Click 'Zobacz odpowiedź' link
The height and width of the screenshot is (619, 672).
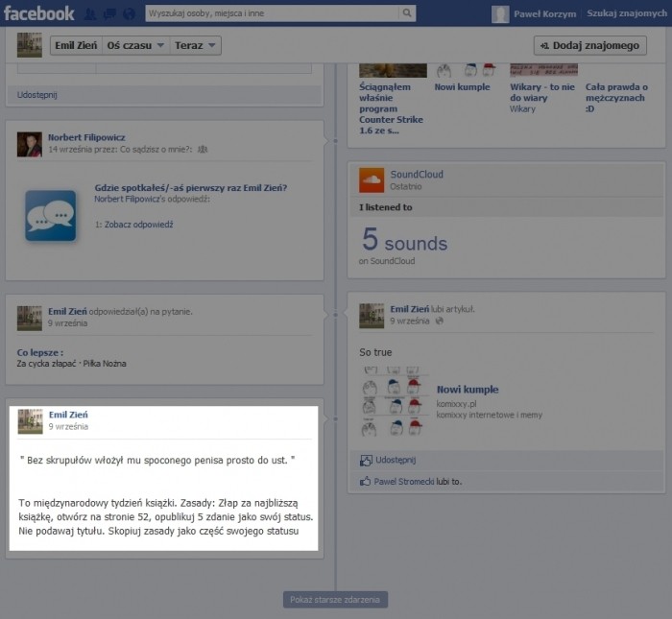coord(138,225)
